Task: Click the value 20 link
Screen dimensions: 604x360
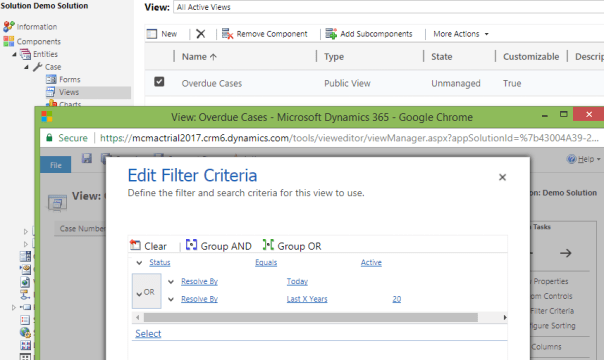Action: pyautogui.click(x=397, y=299)
